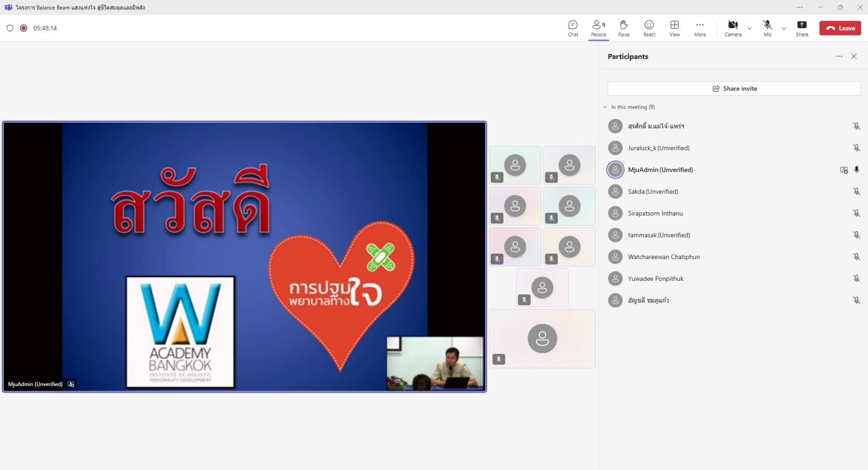Click the Share invite button
868x470 pixels.
point(734,89)
